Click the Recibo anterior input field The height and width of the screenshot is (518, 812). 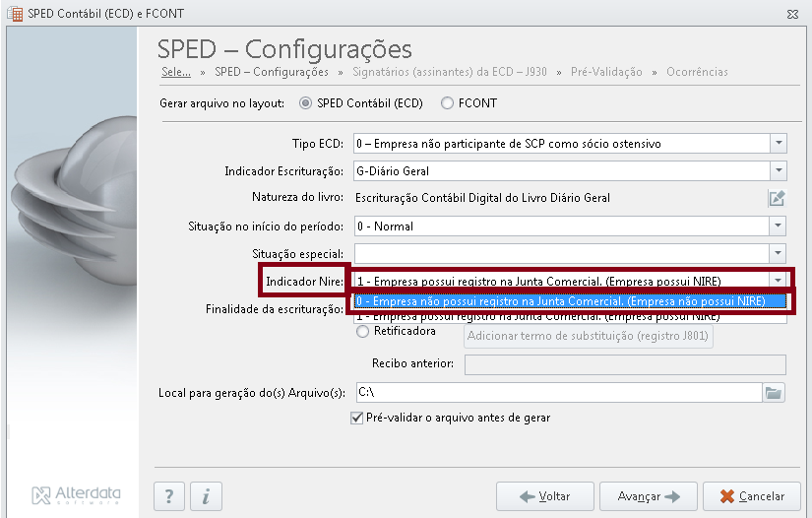click(x=625, y=364)
